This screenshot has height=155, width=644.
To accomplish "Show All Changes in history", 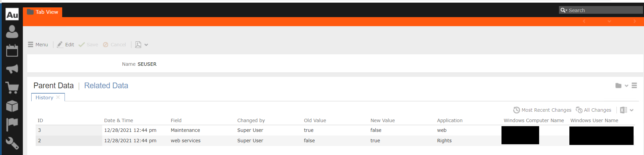I will pos(594,110).
